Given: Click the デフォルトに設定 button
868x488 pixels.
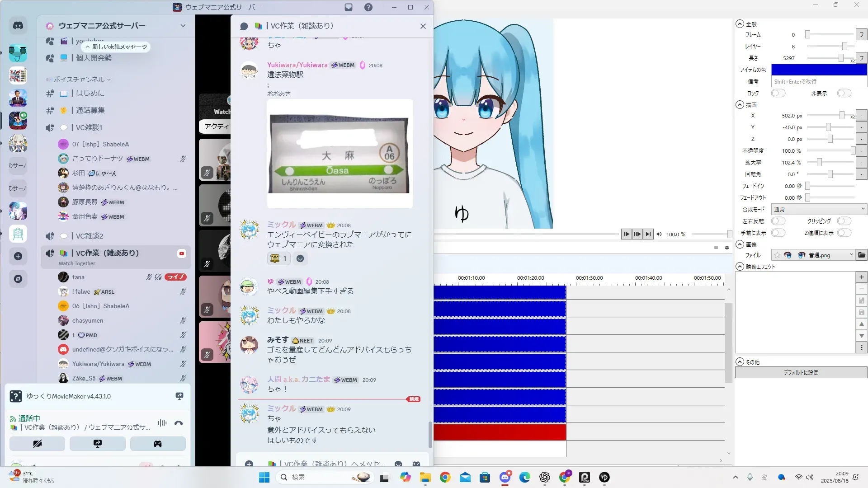Looking at the screenshot, I should tap(801, 372).
